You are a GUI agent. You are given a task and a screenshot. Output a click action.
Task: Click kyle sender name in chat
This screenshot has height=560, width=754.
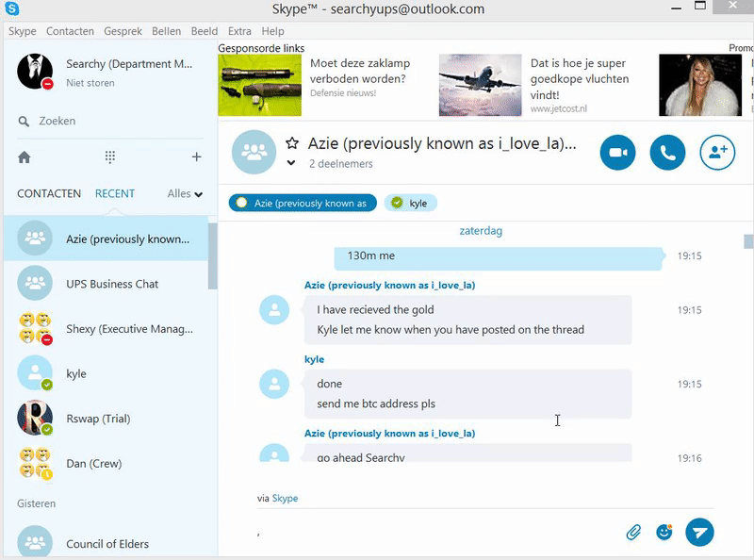point(314,359)
